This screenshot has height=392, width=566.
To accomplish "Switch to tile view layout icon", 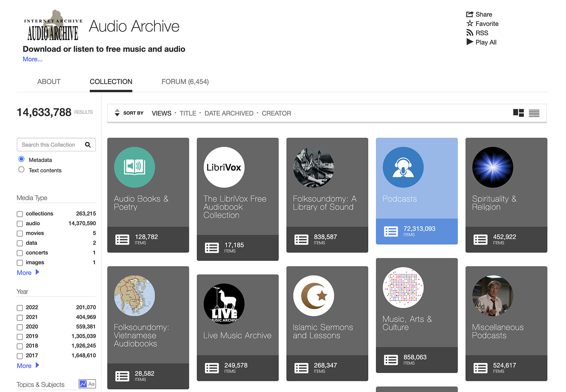I will pos(518,113).
